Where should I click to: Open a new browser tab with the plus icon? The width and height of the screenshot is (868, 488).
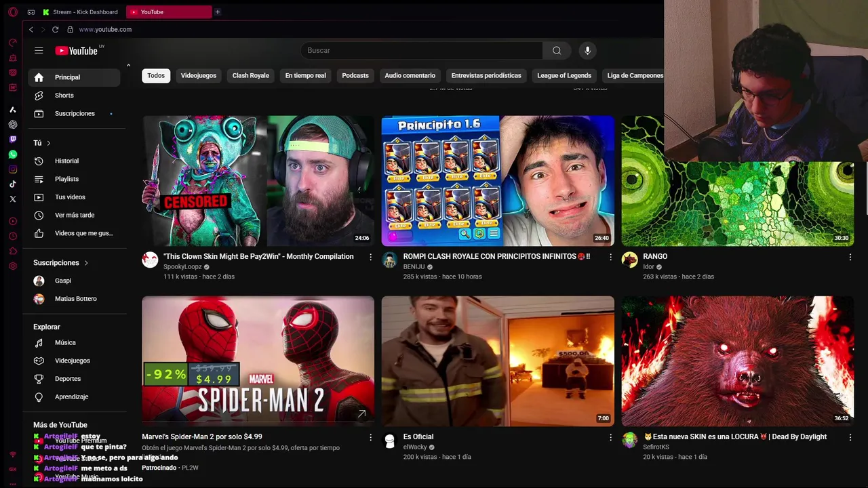(x=217, y=12)
